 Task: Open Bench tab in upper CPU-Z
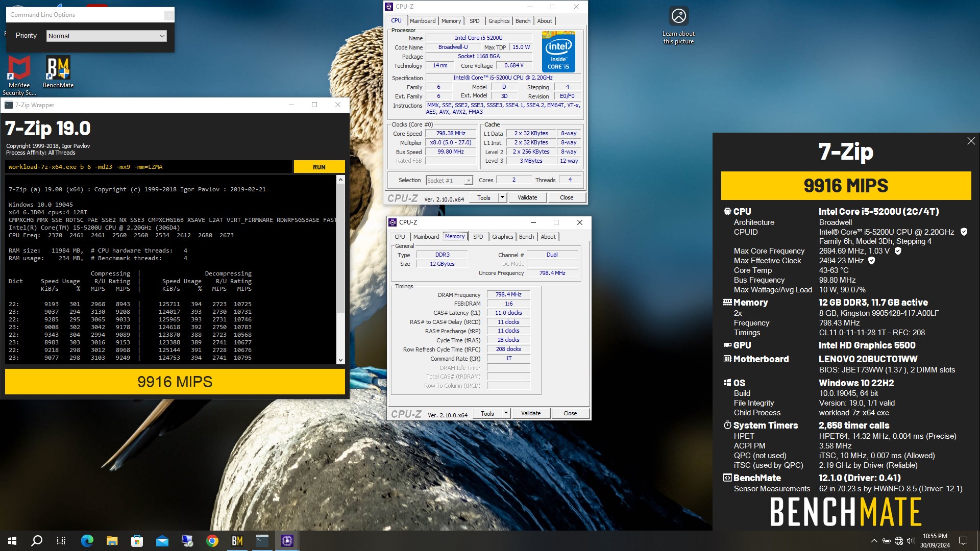[523, 21]
